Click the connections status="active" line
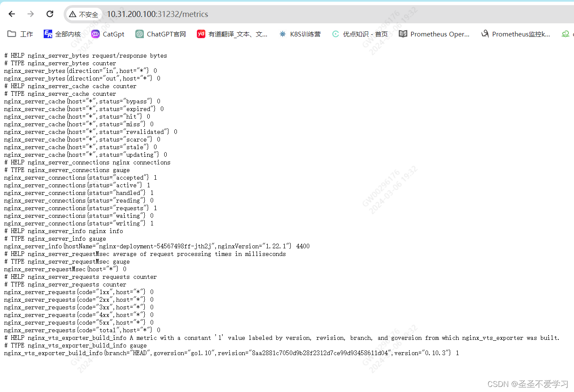This screenshot has width=574, height=392. coord(77,185)
